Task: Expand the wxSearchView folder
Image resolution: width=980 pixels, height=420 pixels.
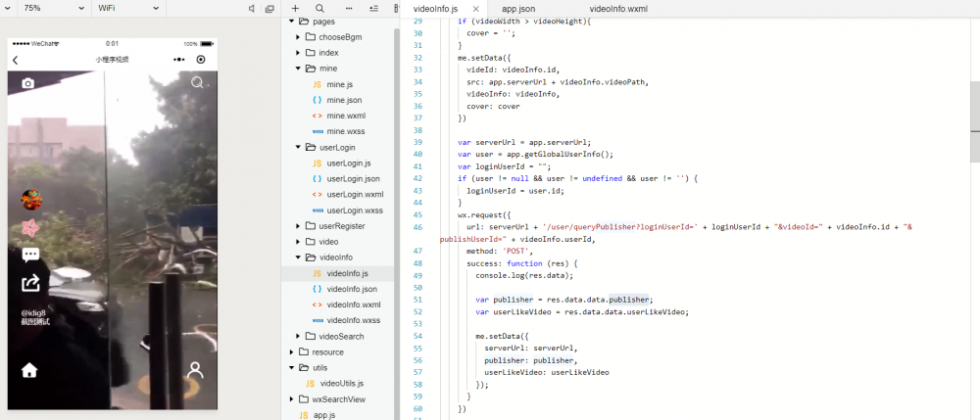Action: pos(292,399)
